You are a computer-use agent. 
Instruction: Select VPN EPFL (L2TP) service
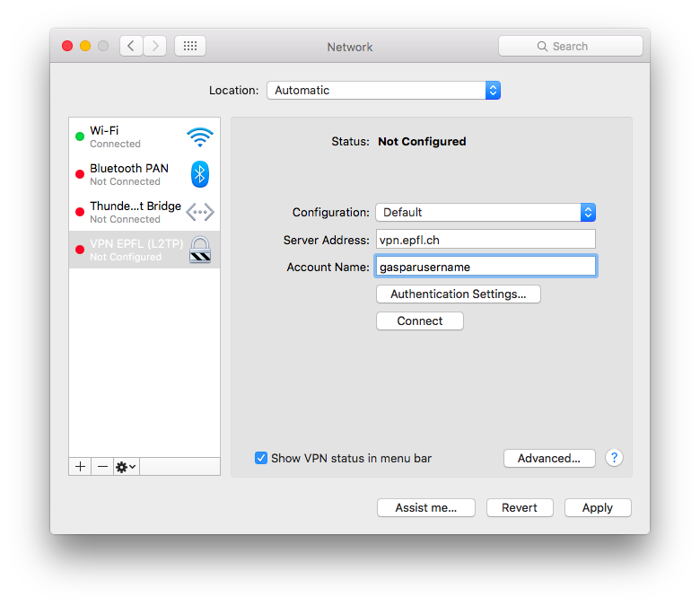[x=144, y=250]
